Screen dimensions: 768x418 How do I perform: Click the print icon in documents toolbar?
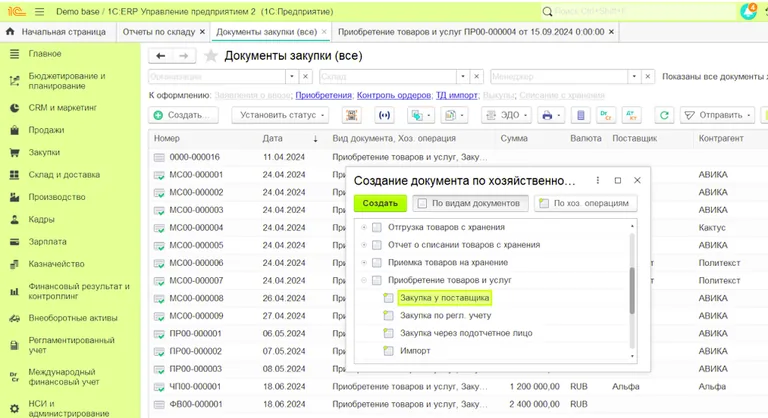tap(547, 116)
